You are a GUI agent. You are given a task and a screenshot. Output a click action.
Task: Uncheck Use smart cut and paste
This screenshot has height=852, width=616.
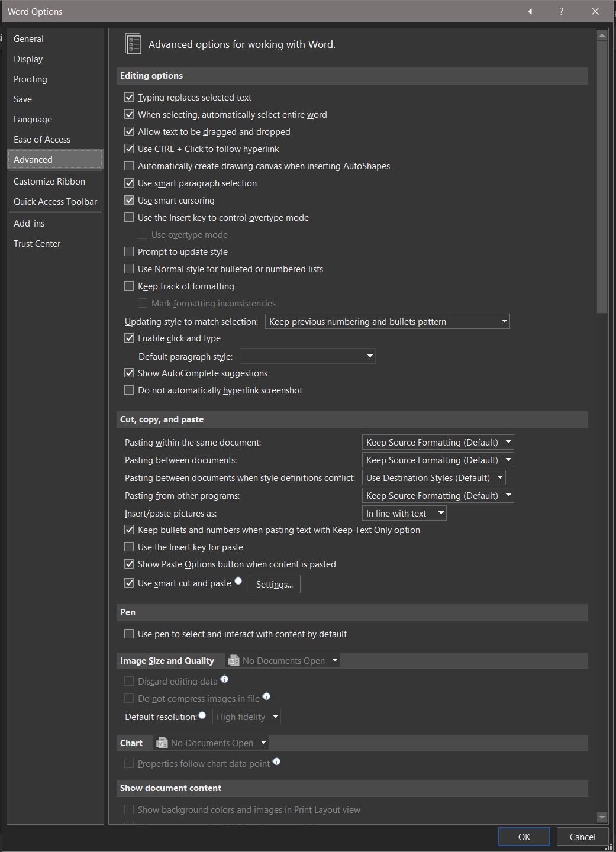pos(129,583)
